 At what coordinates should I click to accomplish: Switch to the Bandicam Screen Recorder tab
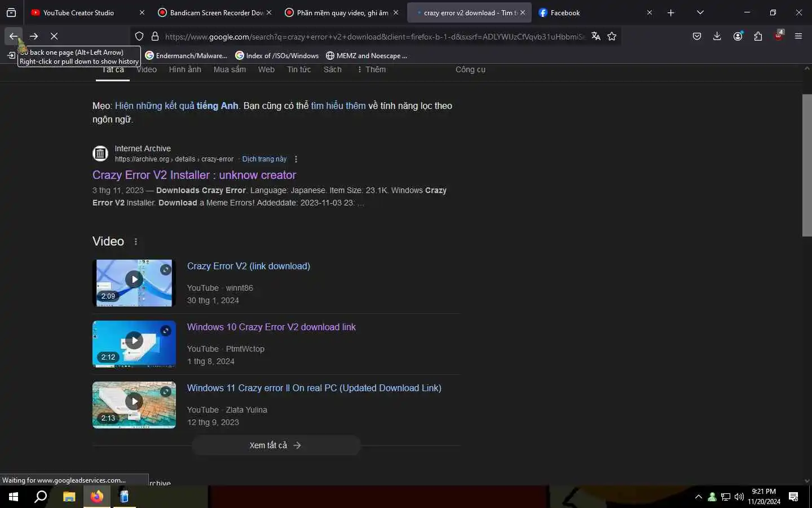[x=217, y=12]
